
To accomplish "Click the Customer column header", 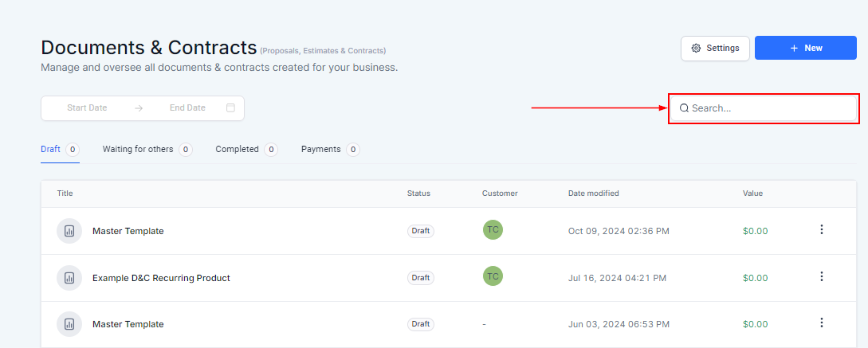I will [500, 193].
